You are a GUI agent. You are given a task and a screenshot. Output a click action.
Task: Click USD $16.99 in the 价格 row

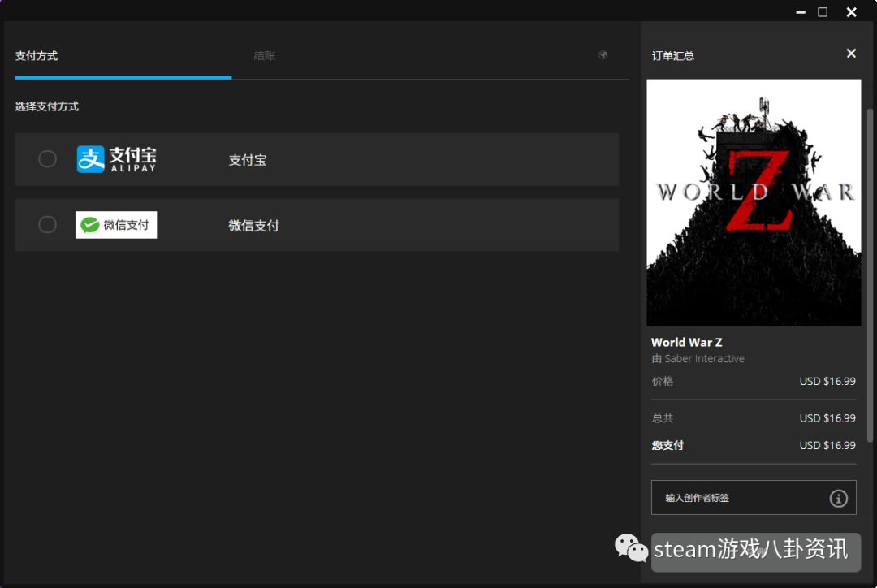827,381
